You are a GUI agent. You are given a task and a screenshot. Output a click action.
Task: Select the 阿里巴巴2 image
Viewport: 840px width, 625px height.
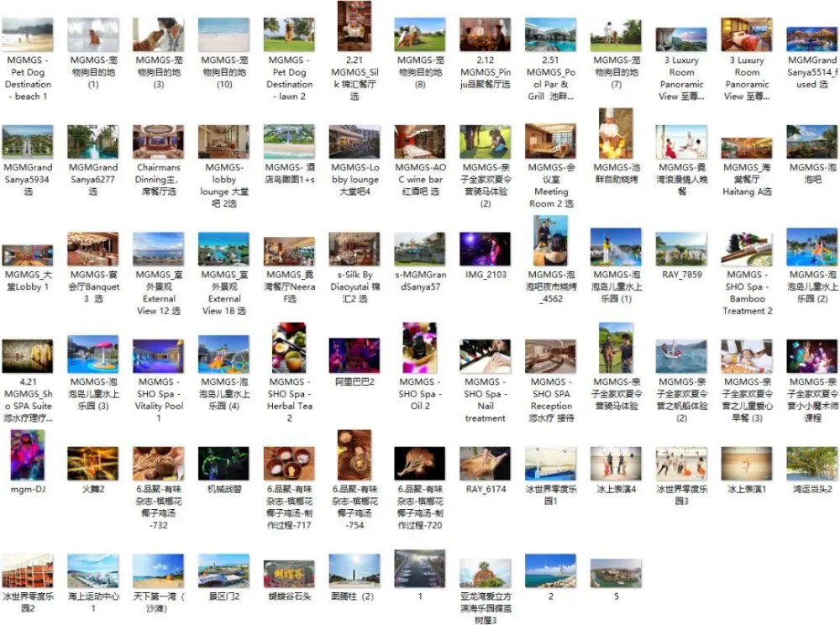354,355
